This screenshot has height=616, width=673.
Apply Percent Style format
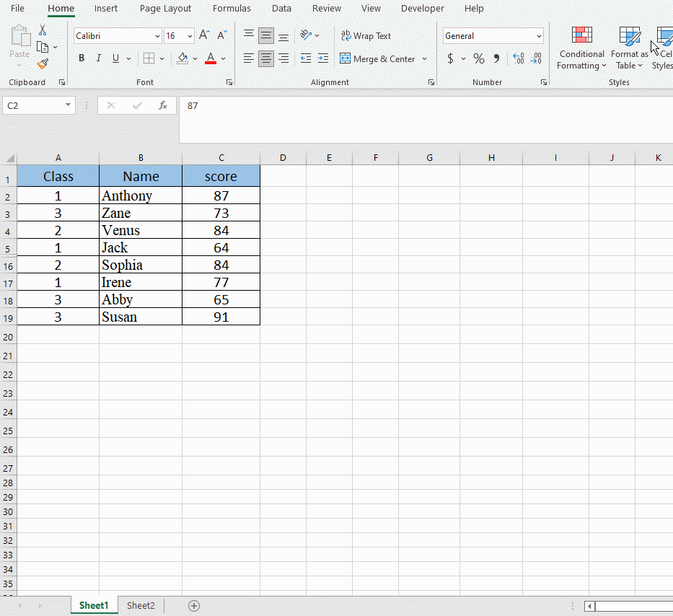[479, 58]
